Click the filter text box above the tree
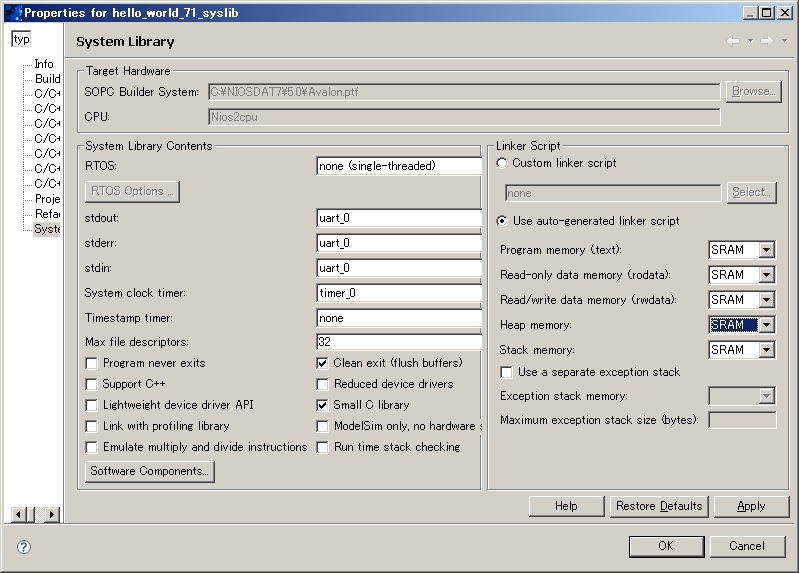This screenshot has height=573, width=799. 21,39
